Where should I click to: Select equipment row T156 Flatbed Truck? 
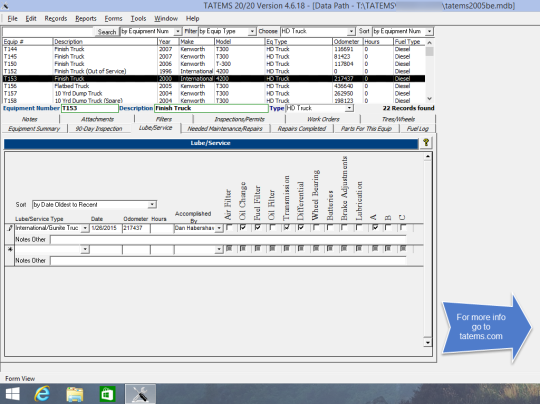coord(214,86)
